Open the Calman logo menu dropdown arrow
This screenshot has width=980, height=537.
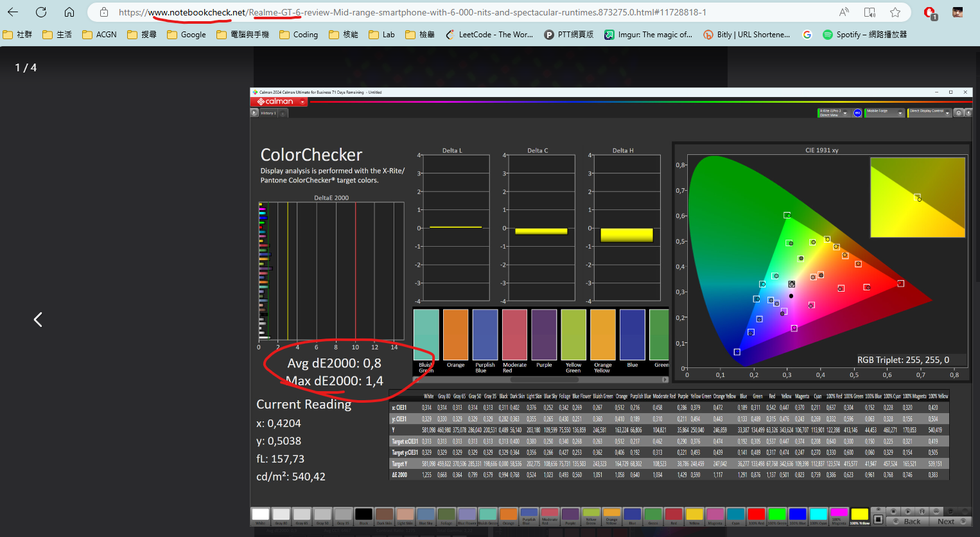[302, 102]
